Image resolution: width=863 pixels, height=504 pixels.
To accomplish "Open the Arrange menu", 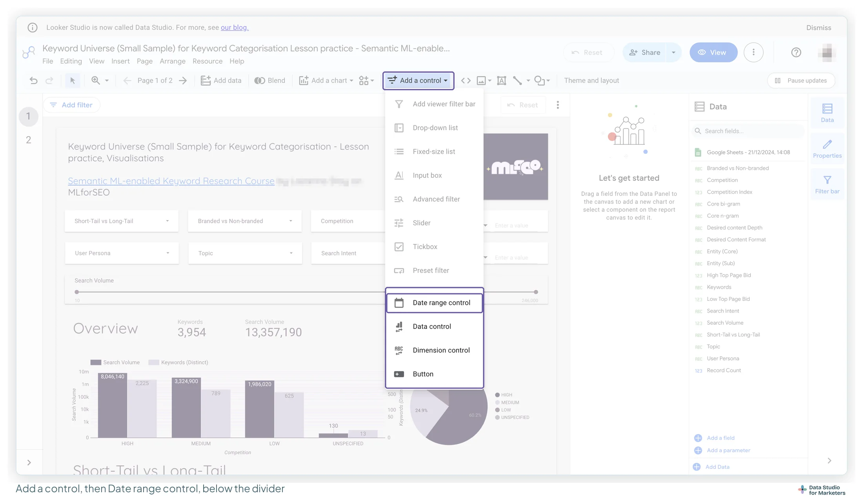I will [x=172, y=61].
